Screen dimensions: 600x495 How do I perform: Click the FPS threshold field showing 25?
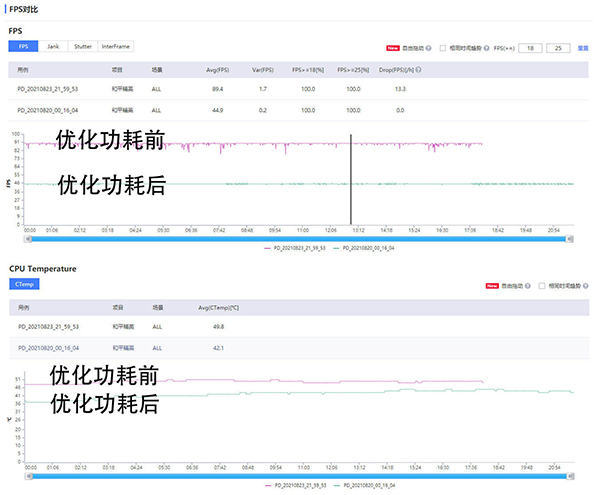tap(559, 48)
